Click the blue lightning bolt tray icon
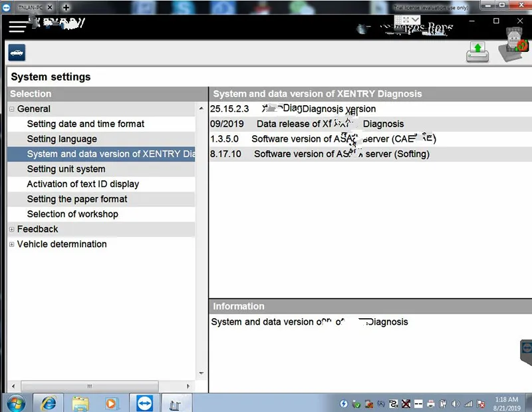Screen dimensions: 532x412 point(344,403)
